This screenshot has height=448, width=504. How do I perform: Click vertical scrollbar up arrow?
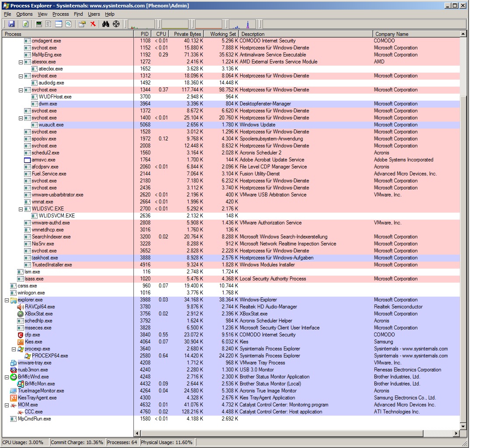coord(463,34)
